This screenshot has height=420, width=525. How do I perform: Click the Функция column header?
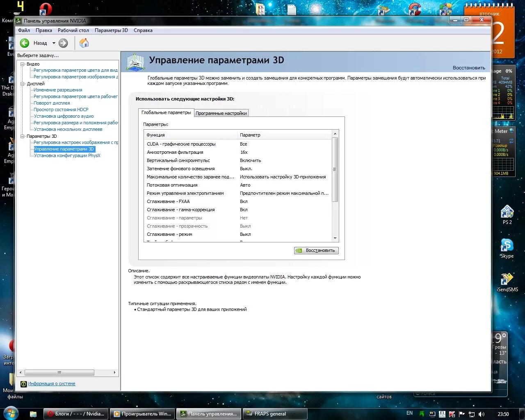[191, 135]
